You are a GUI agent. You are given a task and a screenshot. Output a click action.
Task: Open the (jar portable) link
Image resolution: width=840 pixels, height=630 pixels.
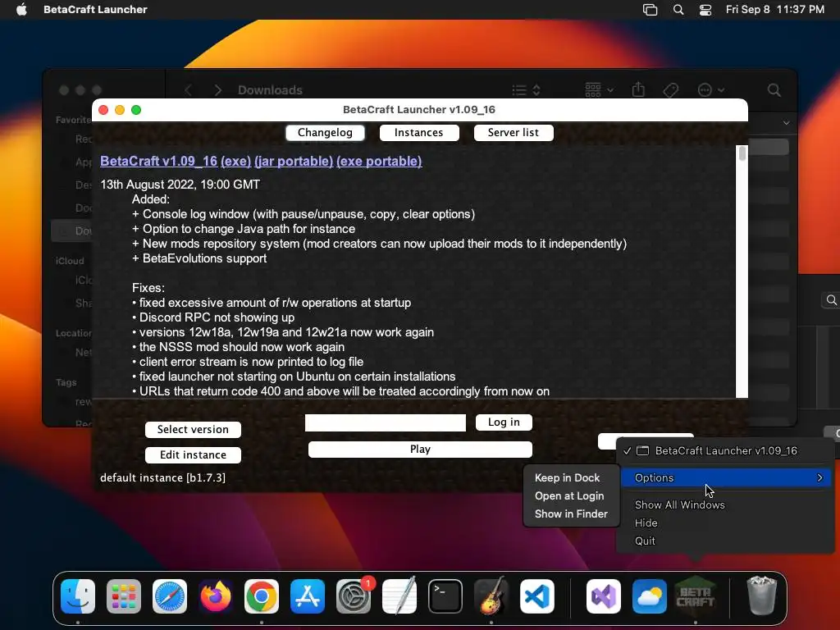click(x=294, y=162)
